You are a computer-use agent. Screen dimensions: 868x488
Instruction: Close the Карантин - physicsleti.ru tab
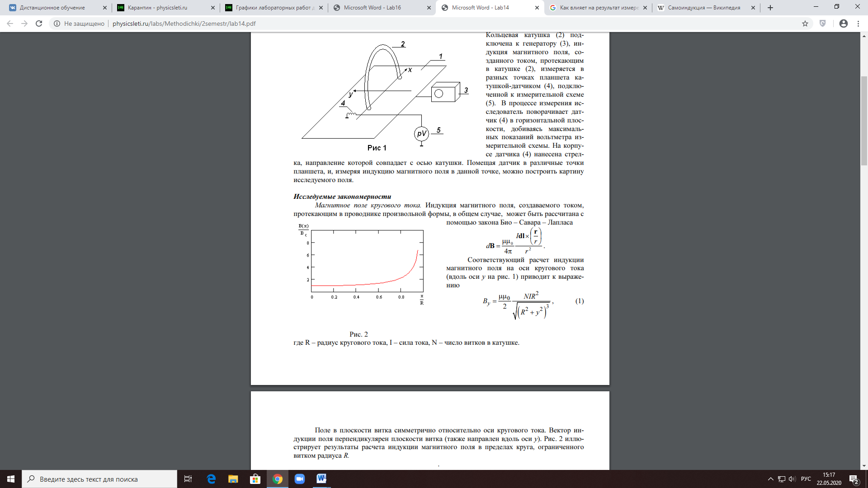213,8
